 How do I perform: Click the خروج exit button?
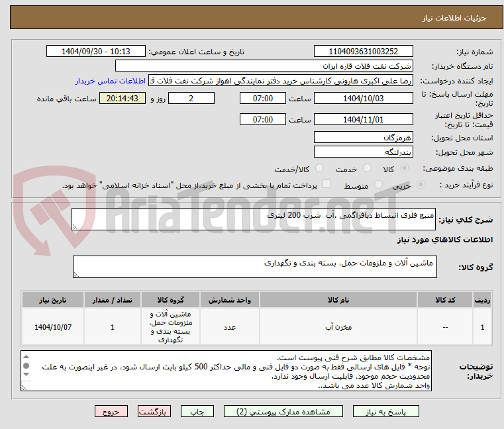[x=111, y=411]
